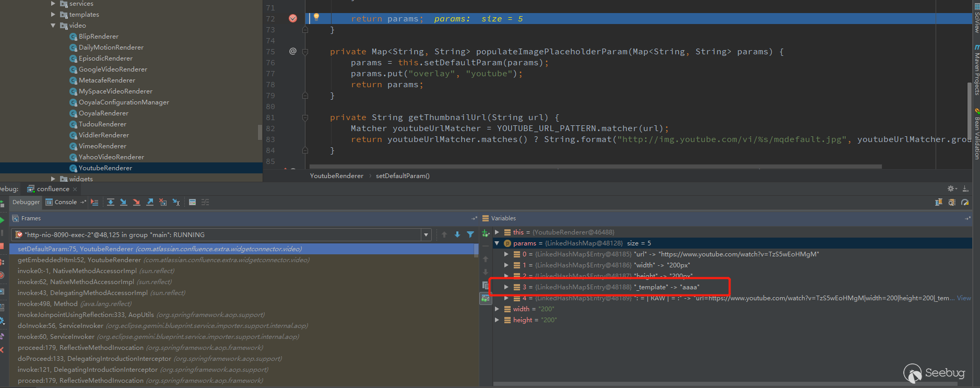
Task: Click the Step Over debugger icon
Action: (111, 202)
